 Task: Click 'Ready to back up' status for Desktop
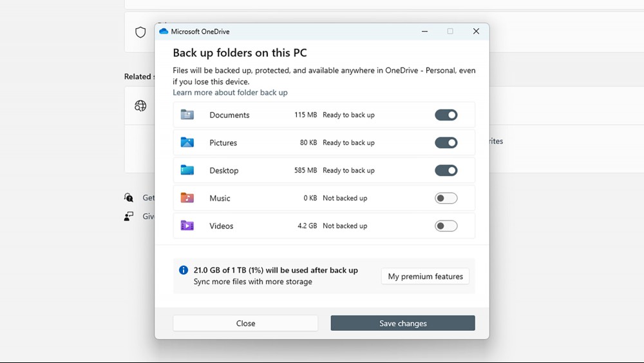coord(348,170)
